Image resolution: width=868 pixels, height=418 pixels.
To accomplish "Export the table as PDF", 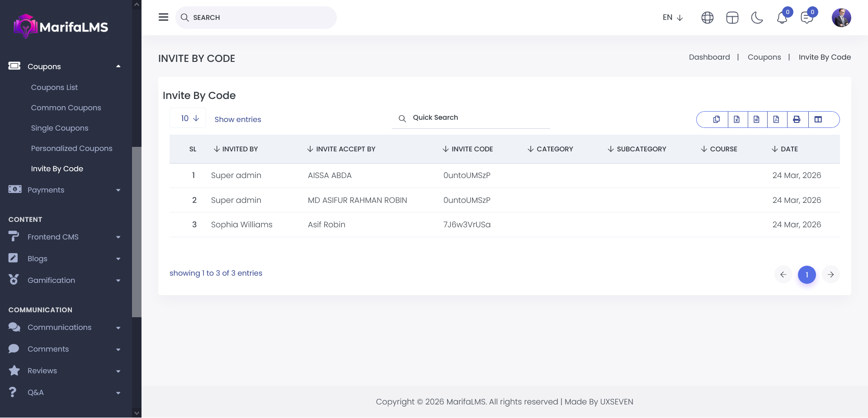I will tap(776, 119).
